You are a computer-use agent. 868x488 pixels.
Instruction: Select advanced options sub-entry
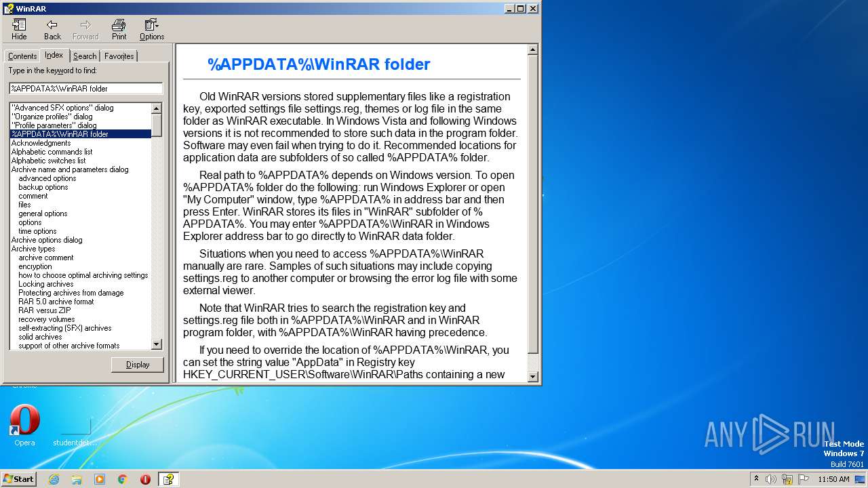pos(47,178)
